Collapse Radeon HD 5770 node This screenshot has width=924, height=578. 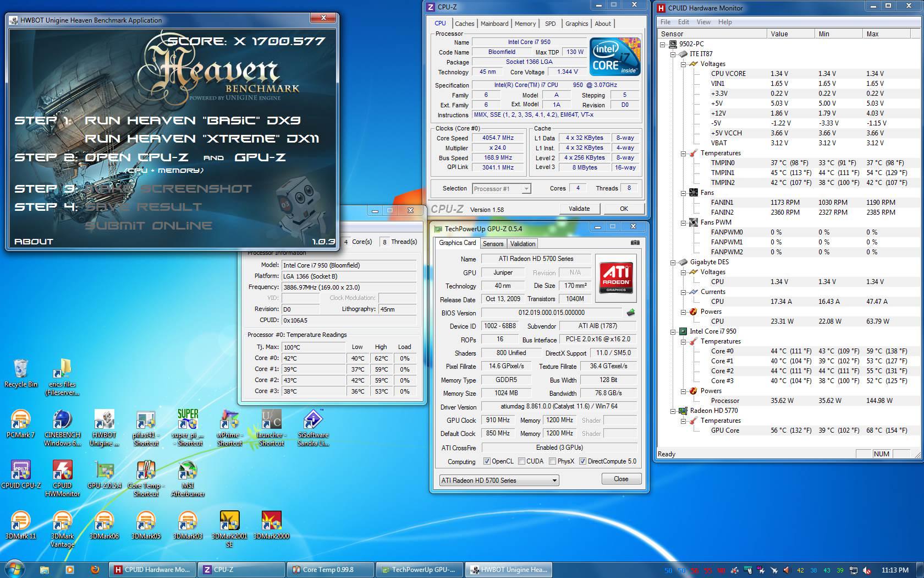673,411
